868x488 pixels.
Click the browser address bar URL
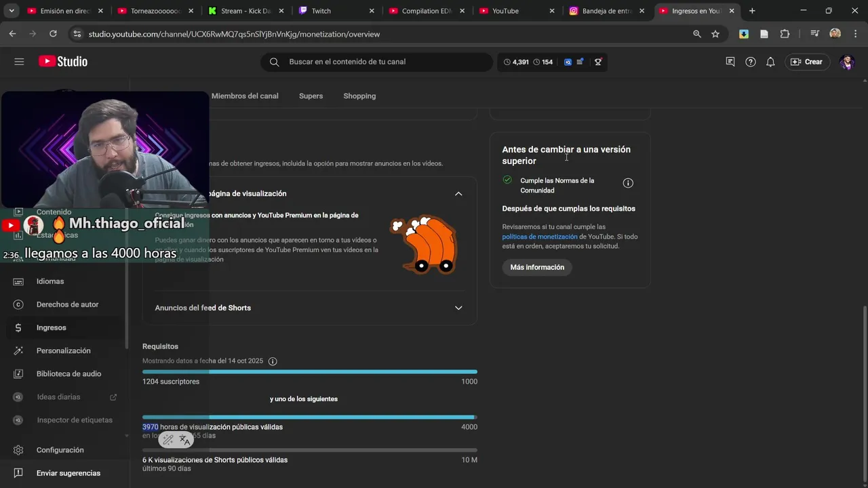(234, 34)
